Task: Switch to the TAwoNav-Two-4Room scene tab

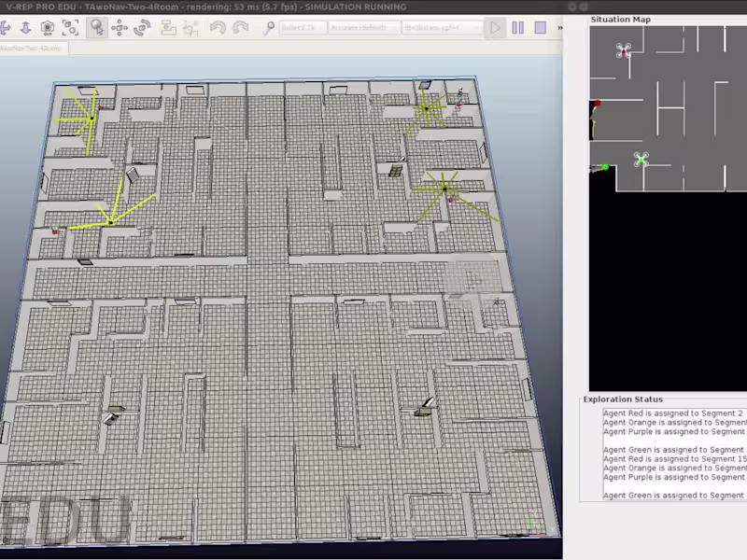Action: [x=34, y=48]
